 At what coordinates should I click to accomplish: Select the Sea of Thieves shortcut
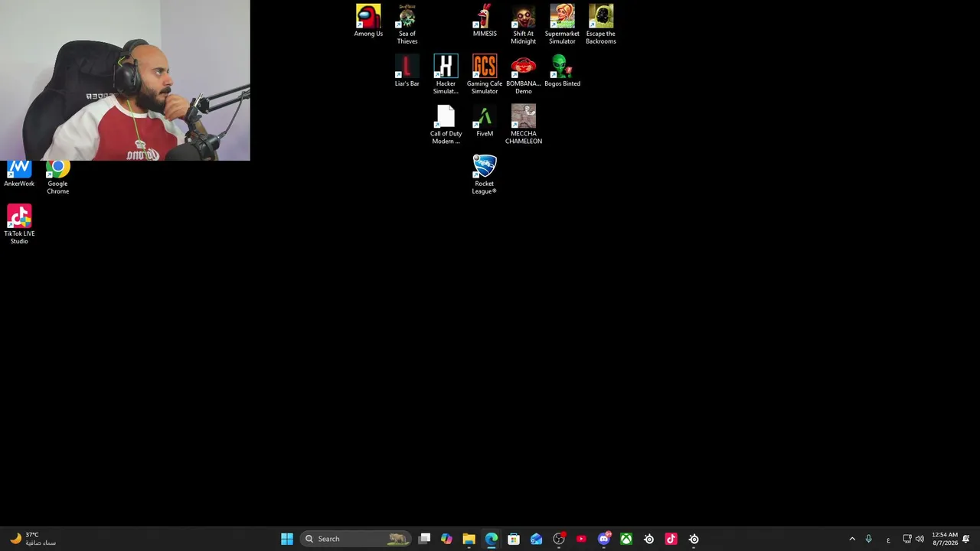[x=407, y=24]
